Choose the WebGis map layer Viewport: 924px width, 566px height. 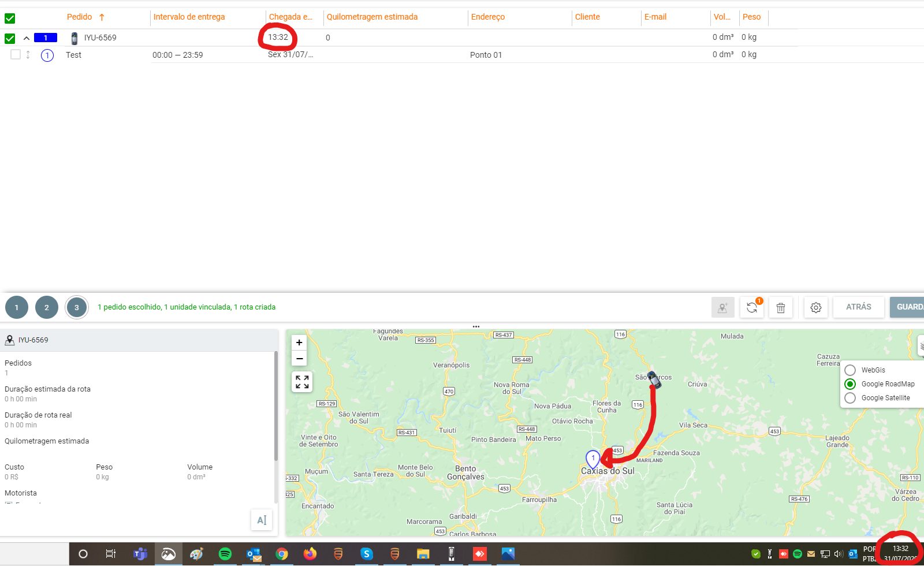[850, 370]
